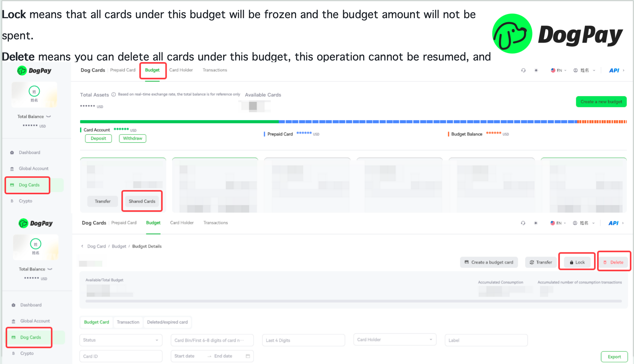Open the Transactions tab in the lower screenshot

[x=216, y=223]
